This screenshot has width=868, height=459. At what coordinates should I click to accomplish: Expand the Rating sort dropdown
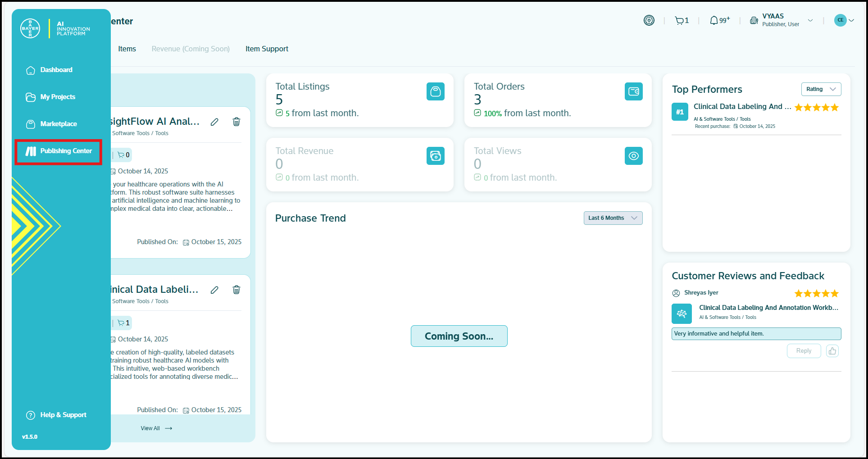click(x=821, y=89)
